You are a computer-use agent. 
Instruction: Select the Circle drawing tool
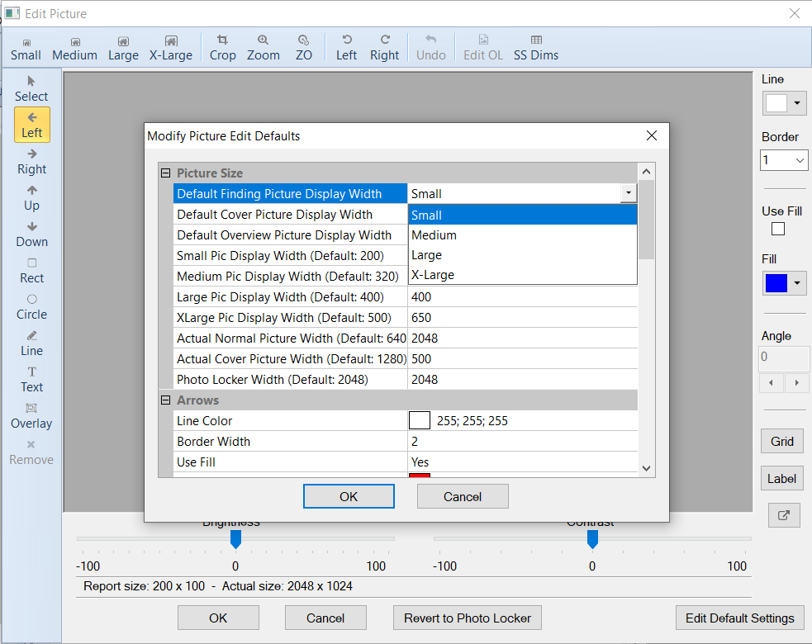pos(31,306)
